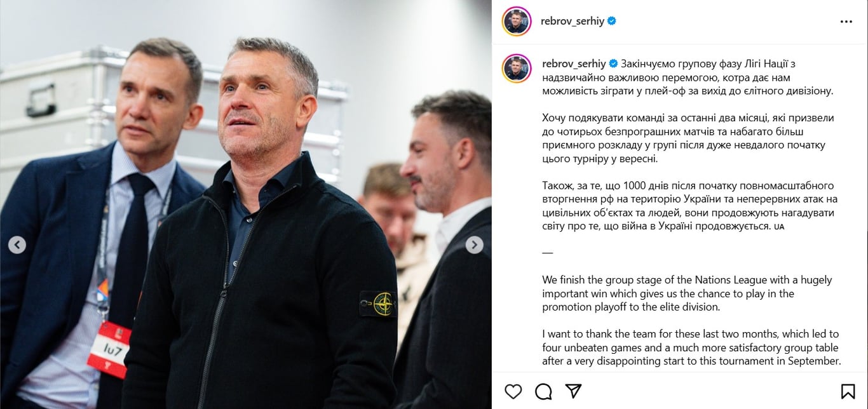
Task: Open rebrov_serhiy username link in the caption
Action: 574,64
